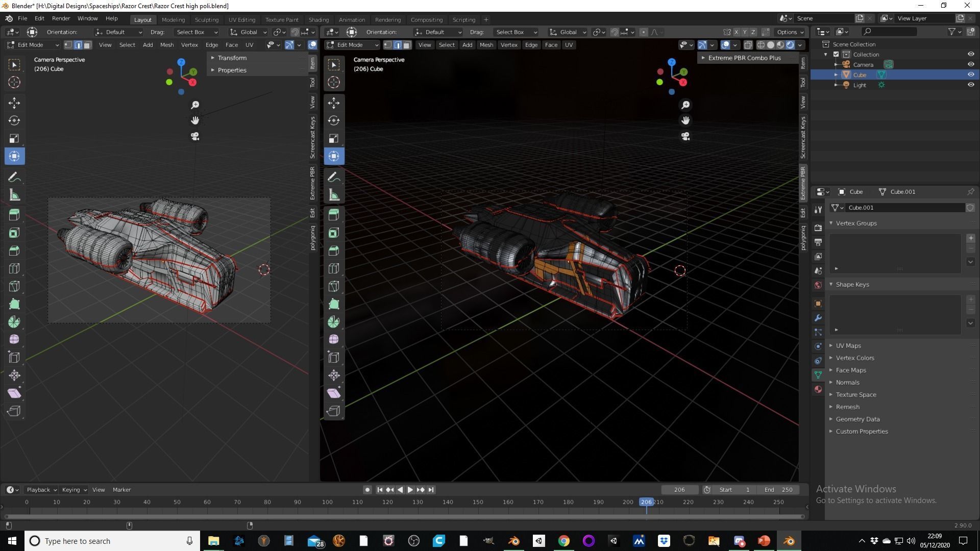Viewport: 980px width, 551px height.
Task: Select the Poly Build tool in left viewport
Action: 14,304
